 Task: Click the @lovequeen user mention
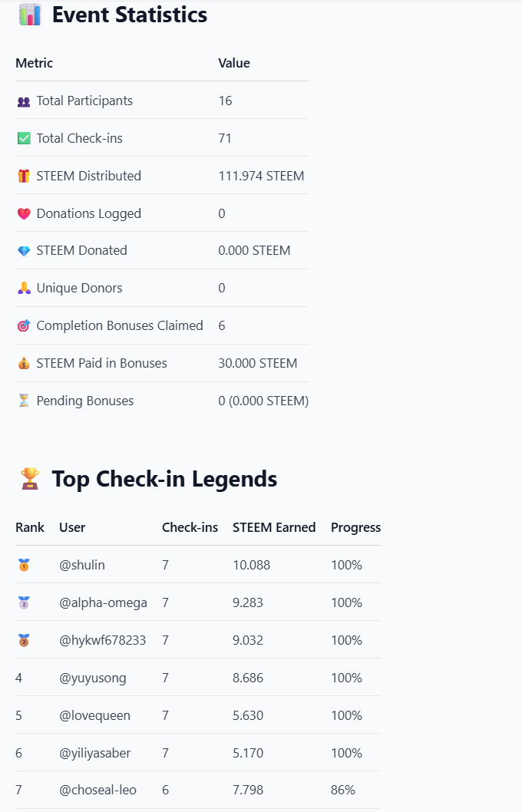(x=94, y=715)
